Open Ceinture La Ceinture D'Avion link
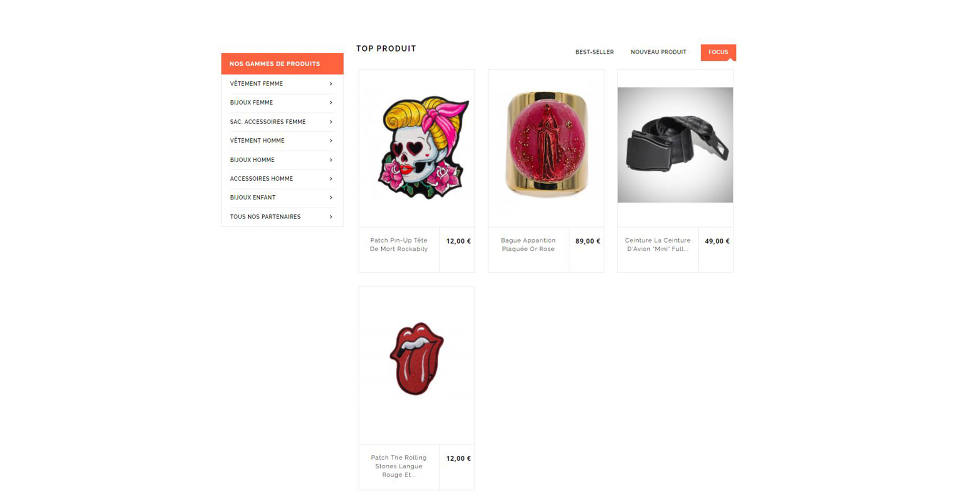The width and height of the screenshot is (980, 500). coord(658,245)
